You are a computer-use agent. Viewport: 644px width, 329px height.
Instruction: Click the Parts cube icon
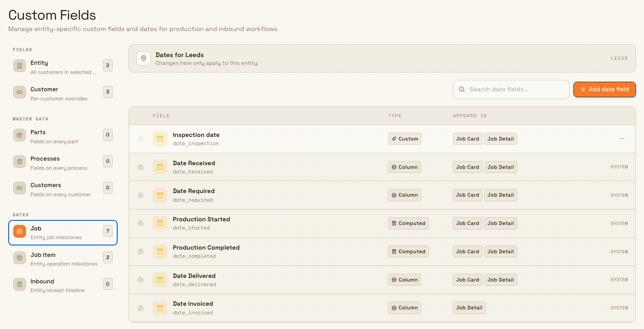(x=20, y=136)
